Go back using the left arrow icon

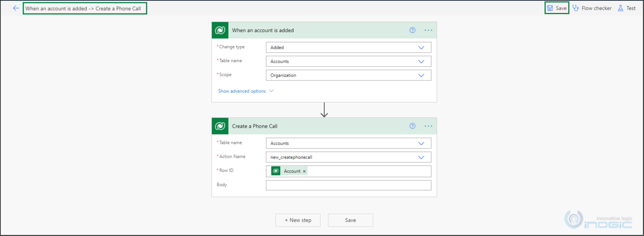click(16, 8)
